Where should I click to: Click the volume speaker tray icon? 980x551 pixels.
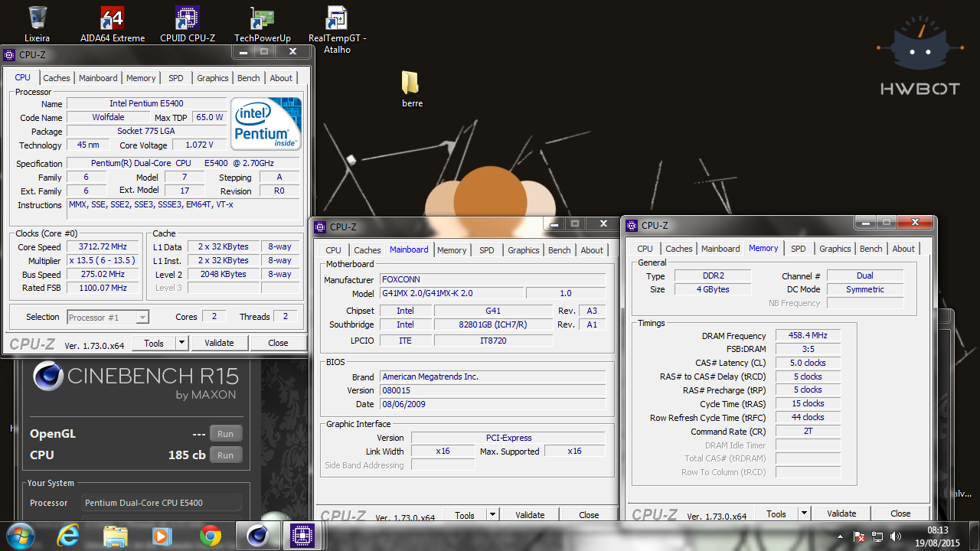[x=895, y=536]
